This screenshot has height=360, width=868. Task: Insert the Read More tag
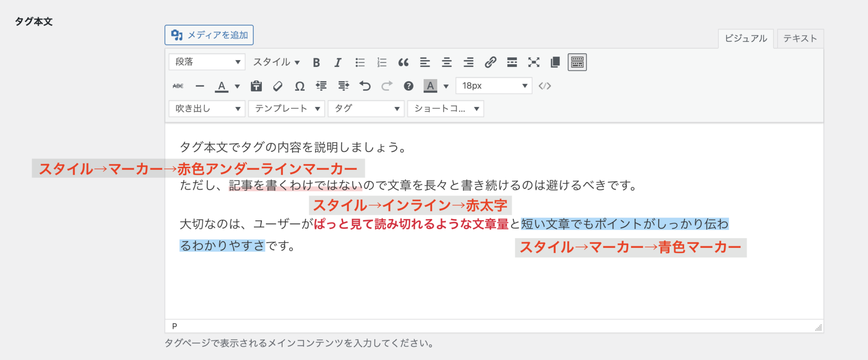click(512, 62)
